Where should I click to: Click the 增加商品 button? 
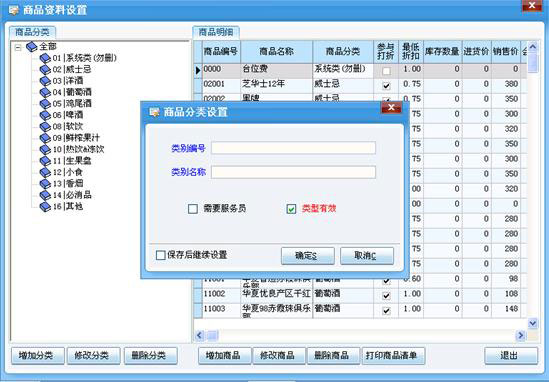click(x=225, y=356)
